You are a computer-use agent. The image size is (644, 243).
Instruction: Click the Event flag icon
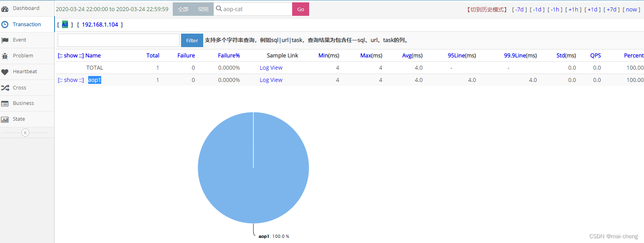pyautogui.click(x=5, y=40)
